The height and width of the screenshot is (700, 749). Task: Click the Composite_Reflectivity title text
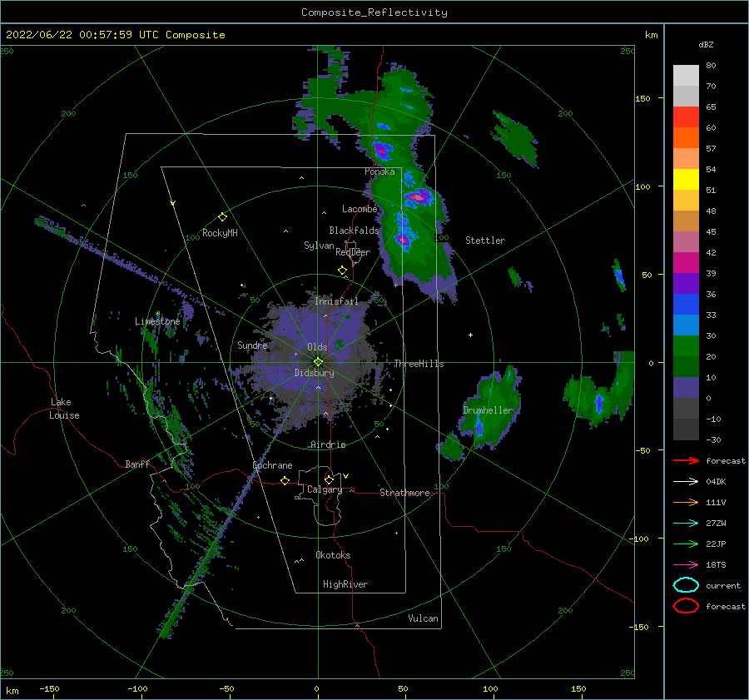374,12
